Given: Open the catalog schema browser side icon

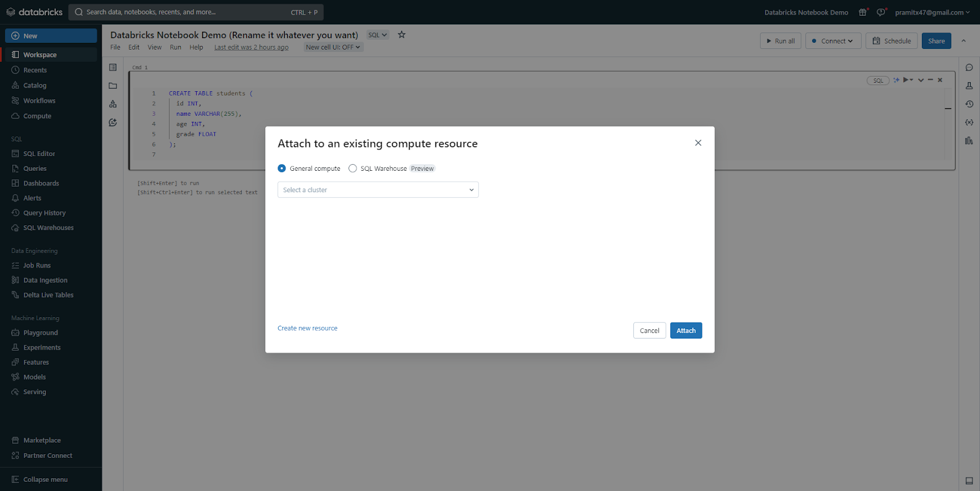Looking at the screenshot, I should pyautogui.click(x=113, y=104).
